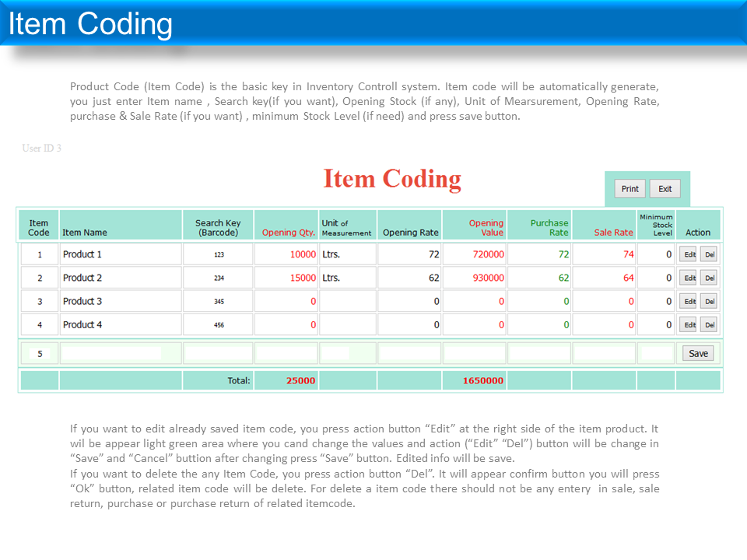Remove Product 4 using Del

(709, 324)
